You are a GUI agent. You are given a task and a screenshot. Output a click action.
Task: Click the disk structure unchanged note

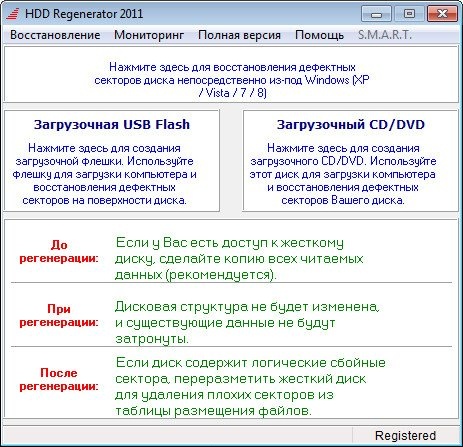tap(247, 323)
